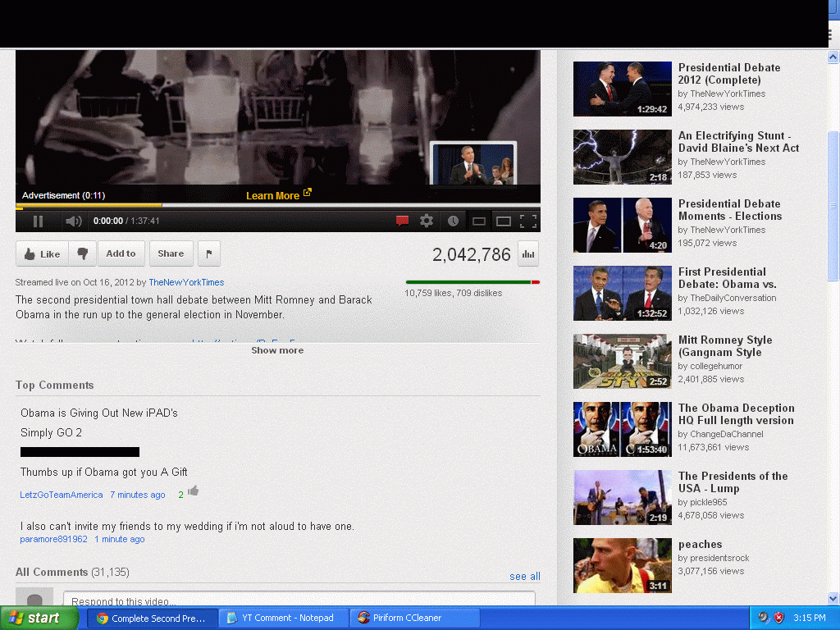Click page scrollbar up arrow

pyautogui.click(x=833, y=57)
